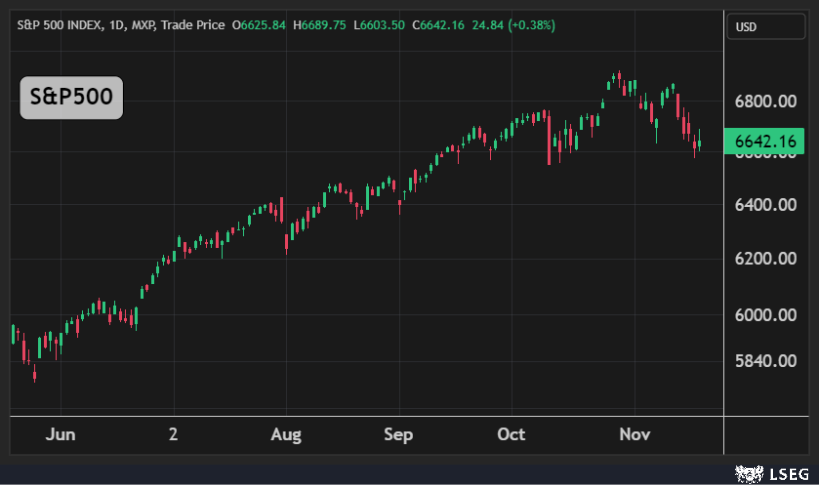Click the S&P 500 INDEX chart title
The image size is (819, 485).
point(62,24)
